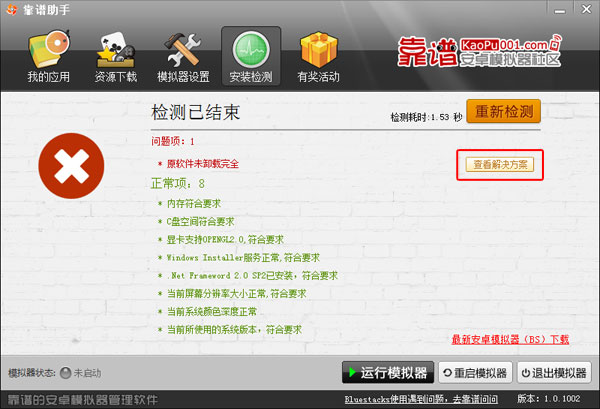Select the 原软件未卸载完全 problem item
This screenshot has height=409, width=600.
coord(203,164)
